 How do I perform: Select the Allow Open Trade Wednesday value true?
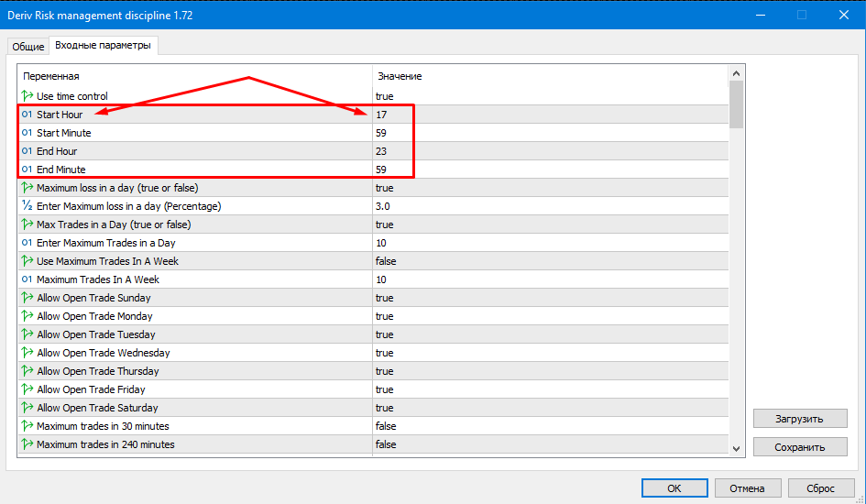pos(384,352)
